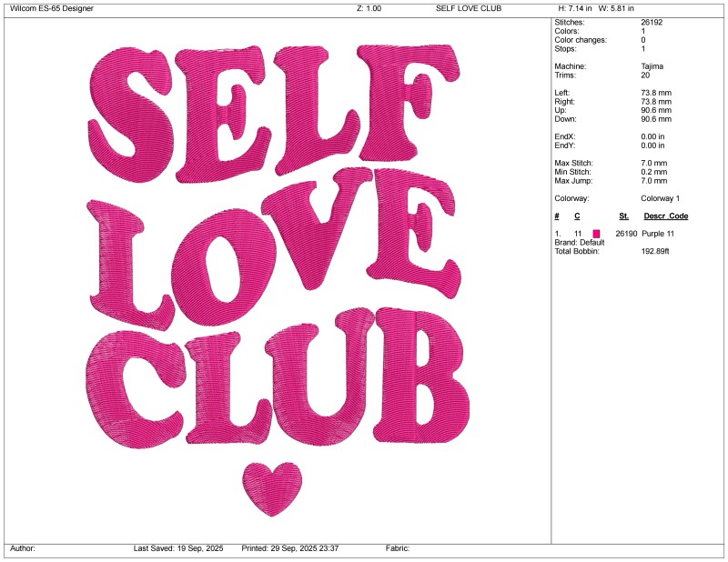728x562 pixels.
Task: Click 'Last Saved: 19 Sep, 2025' footer text
Action: (178, 548)
